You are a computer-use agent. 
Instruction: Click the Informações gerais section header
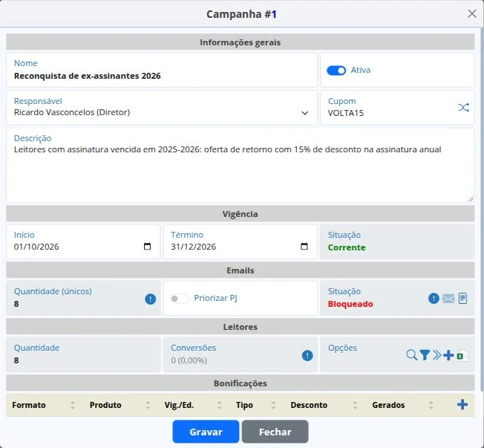[x=241, y=42]
